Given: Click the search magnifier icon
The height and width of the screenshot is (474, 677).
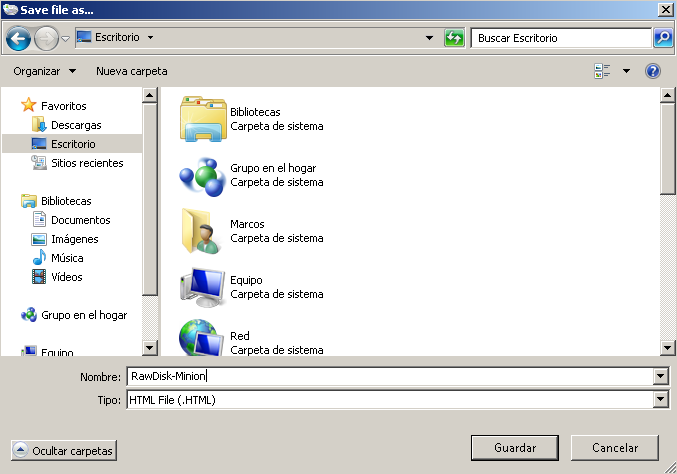Looking at the screenshot, I should click(662, 38).
